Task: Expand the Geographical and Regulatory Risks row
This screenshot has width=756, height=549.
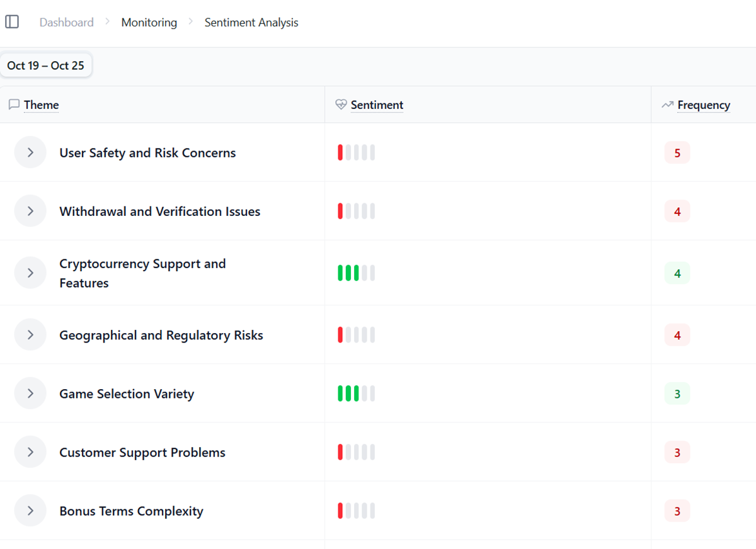Action: pos(30,335)
